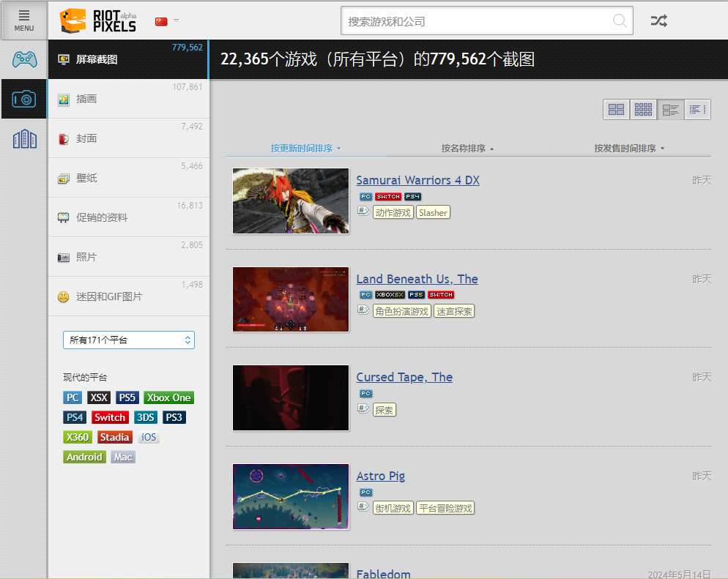Screen dimensions: 728x579
Task: Open the Samurai Warriors 4 DX link
Action: [417, 180]
